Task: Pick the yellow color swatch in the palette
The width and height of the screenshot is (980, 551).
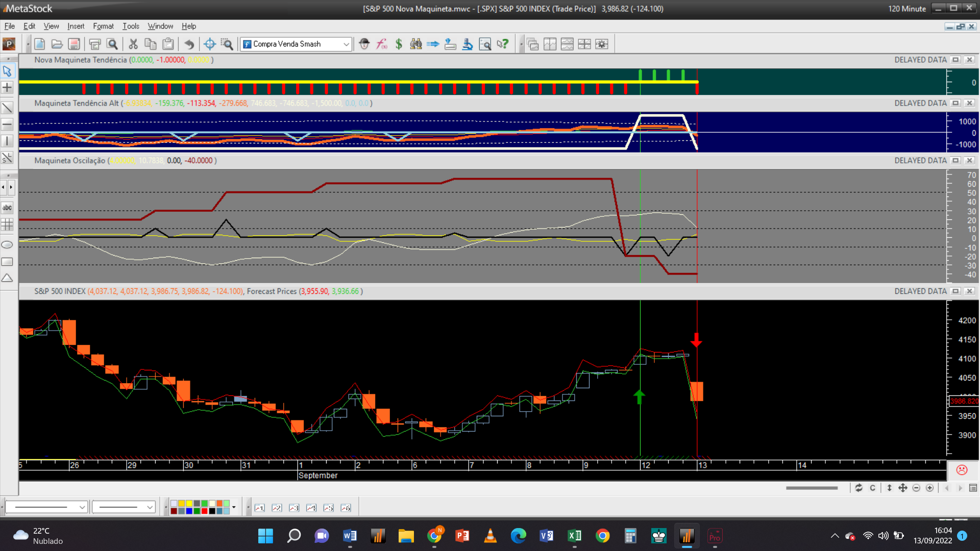Action: click(x=189, y=504)
